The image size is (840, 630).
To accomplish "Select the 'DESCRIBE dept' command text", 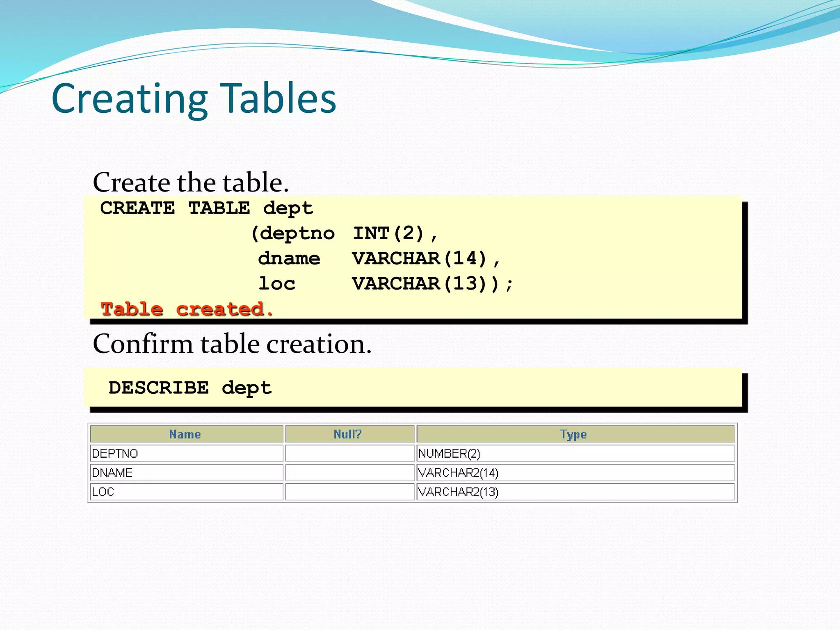I will (190, 388).
